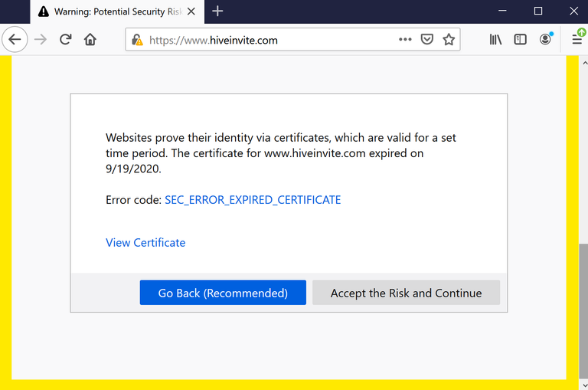
Task: Click the forward navigation arrow
Action: click(41, 39)
